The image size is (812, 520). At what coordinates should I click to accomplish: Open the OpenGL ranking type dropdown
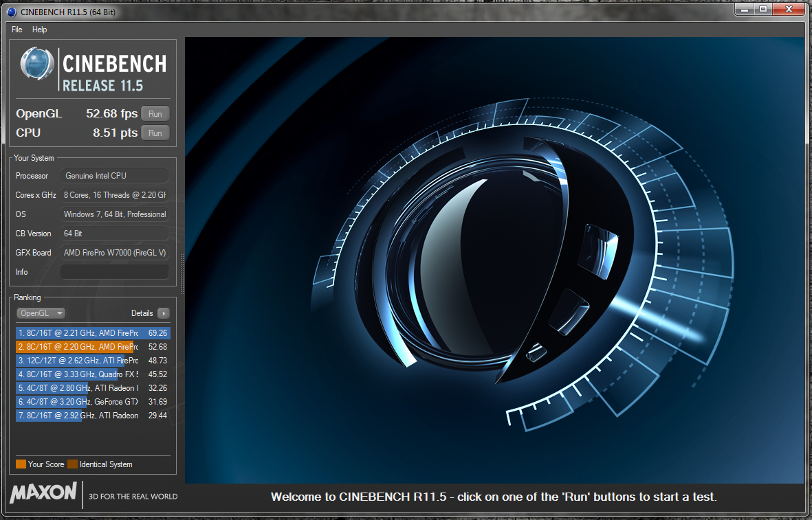pos(41,313)
